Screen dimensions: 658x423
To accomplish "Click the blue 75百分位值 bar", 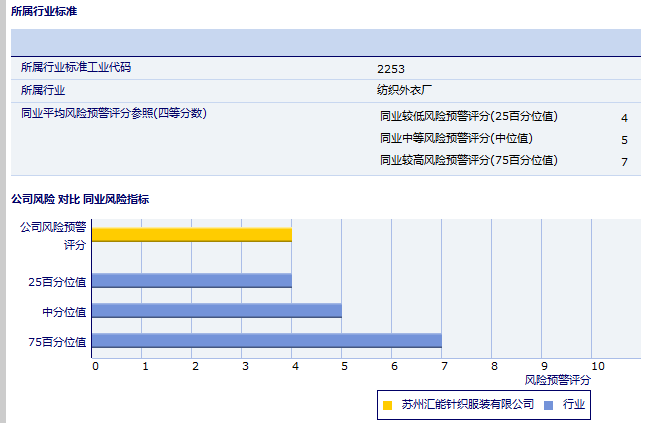I will [x=266, y=340].
